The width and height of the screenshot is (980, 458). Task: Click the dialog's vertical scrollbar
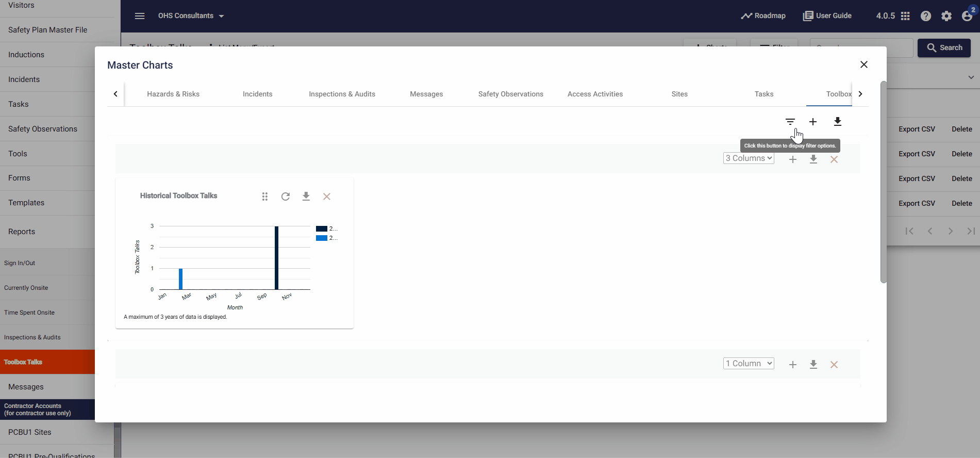point(884,182)
